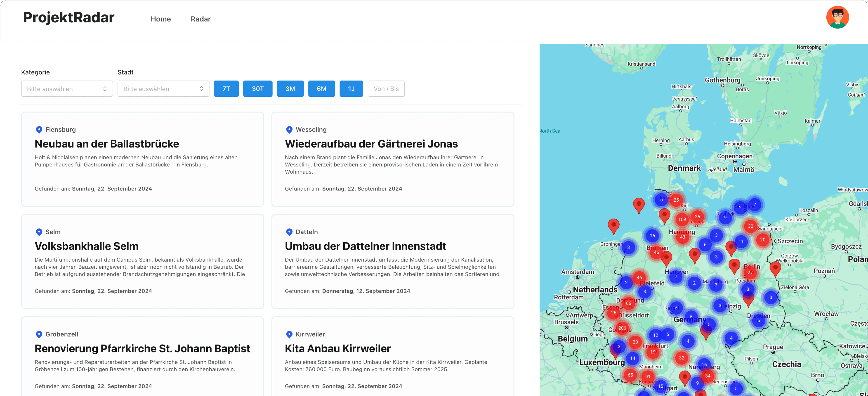Click red cluster 32 east of Frankfurt
This screenshot has height=396, width=868.
(682, 358)
